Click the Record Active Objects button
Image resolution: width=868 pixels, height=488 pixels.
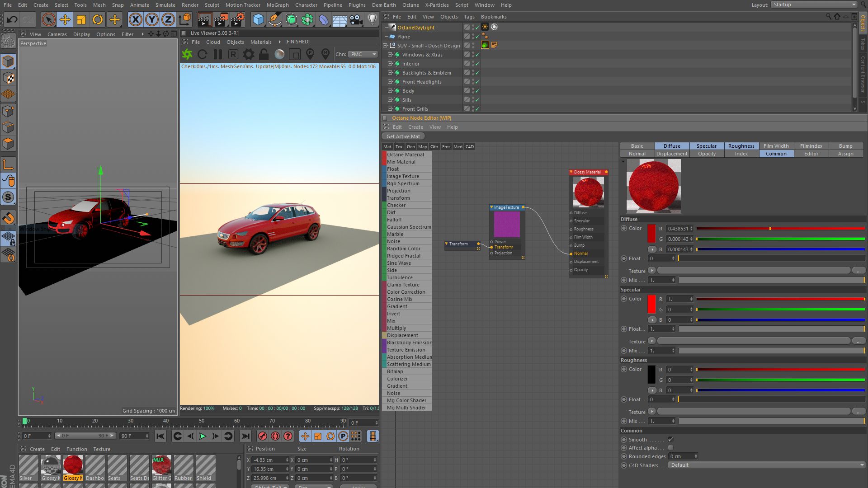click(x=262, y=436)
